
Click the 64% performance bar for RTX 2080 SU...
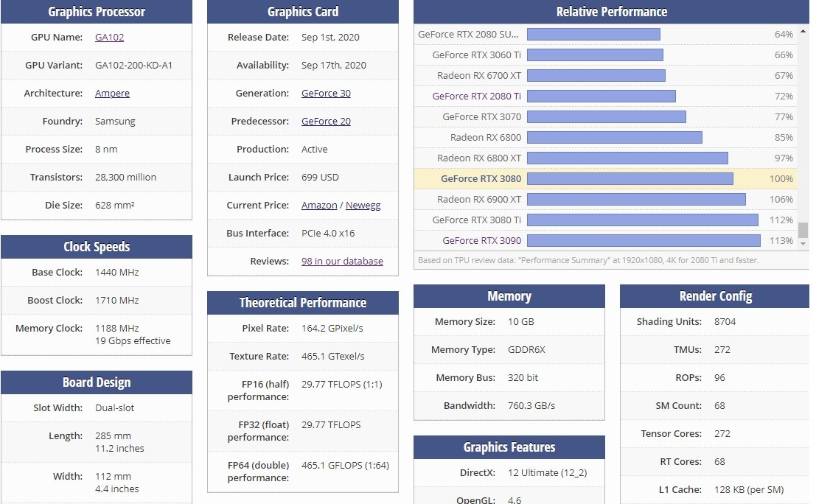click(x=594, y=35)
